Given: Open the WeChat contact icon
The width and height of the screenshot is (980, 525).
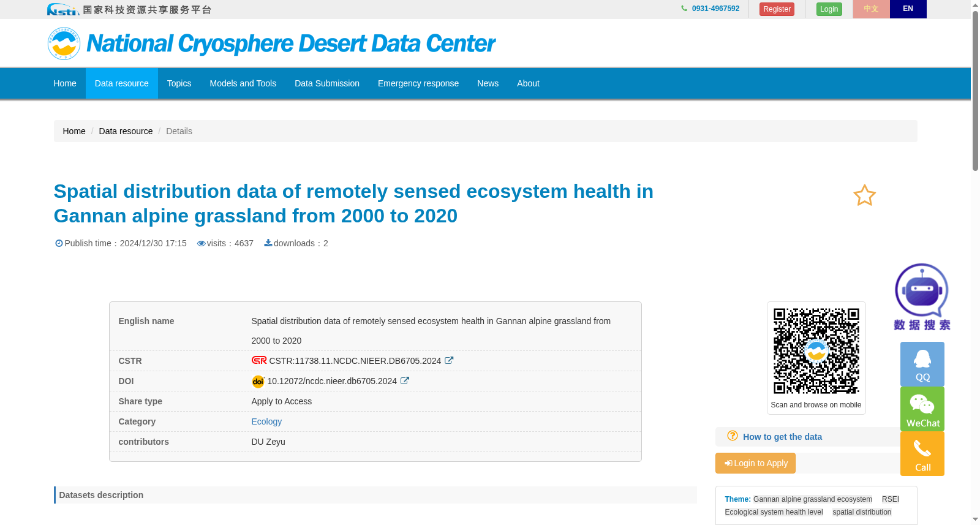Looking at the screenshot, I should click(922, 409).
